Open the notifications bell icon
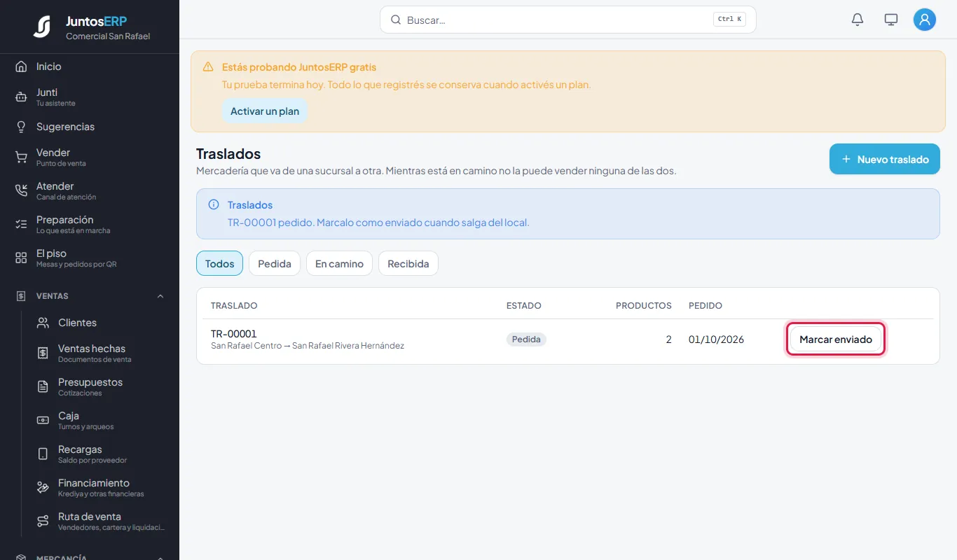The image size is (957, 560). (858, 20)
